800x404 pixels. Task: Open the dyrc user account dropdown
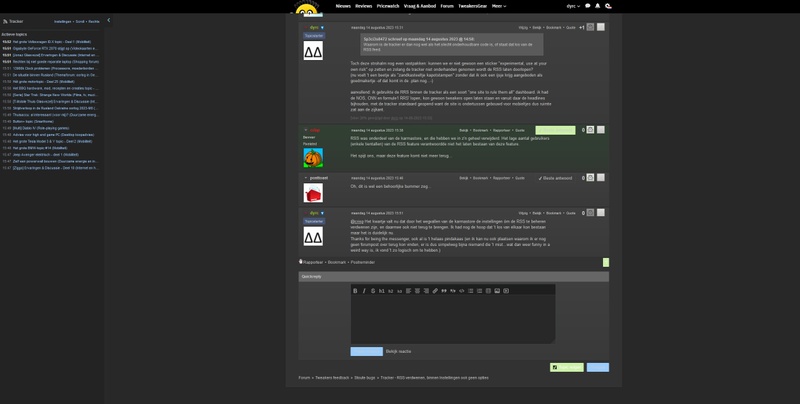(x=573, y=6)
